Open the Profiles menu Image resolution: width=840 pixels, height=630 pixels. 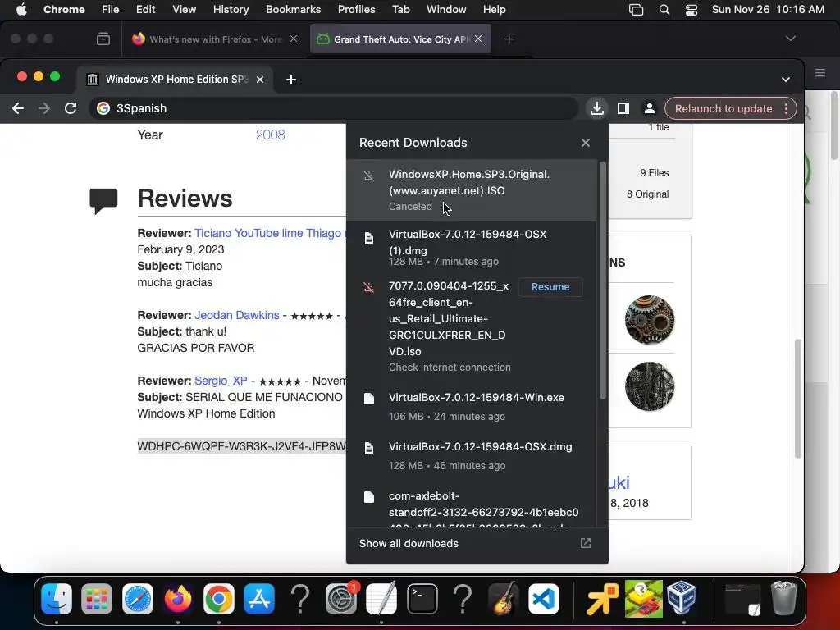[x=356, y=9]
